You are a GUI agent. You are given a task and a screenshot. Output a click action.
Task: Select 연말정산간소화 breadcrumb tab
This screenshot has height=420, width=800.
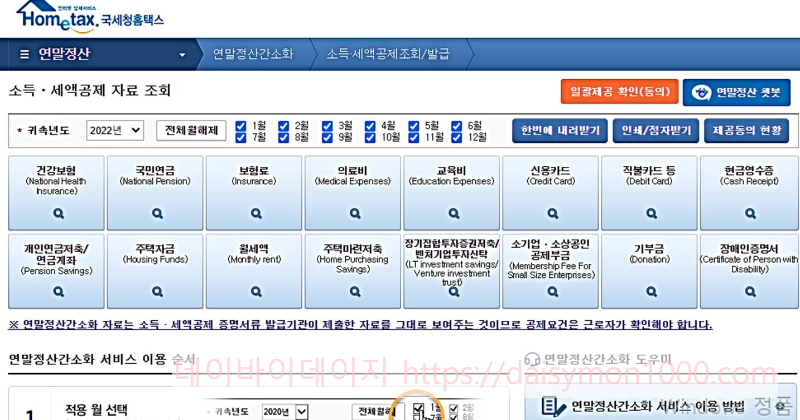pos(253,54)
